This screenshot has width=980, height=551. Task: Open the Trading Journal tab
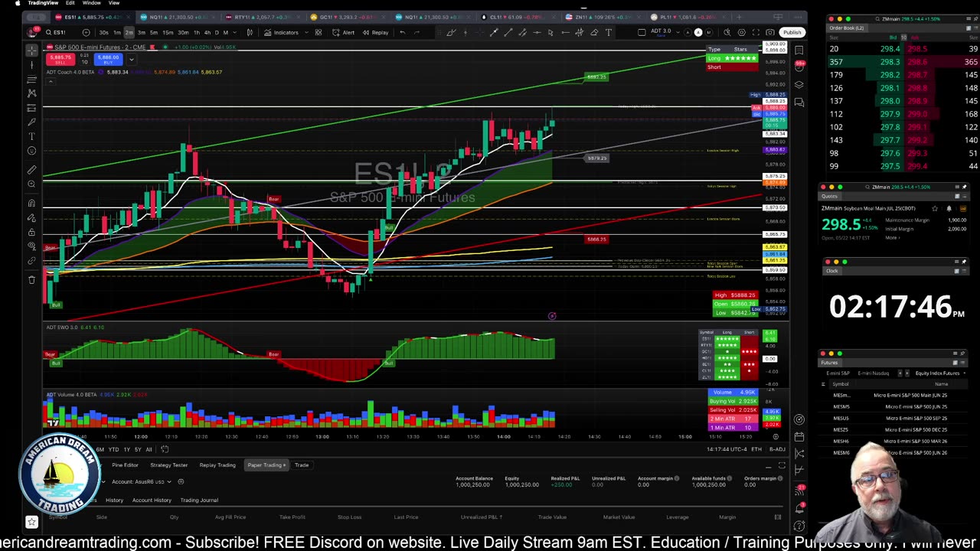(x=199, y=500)
